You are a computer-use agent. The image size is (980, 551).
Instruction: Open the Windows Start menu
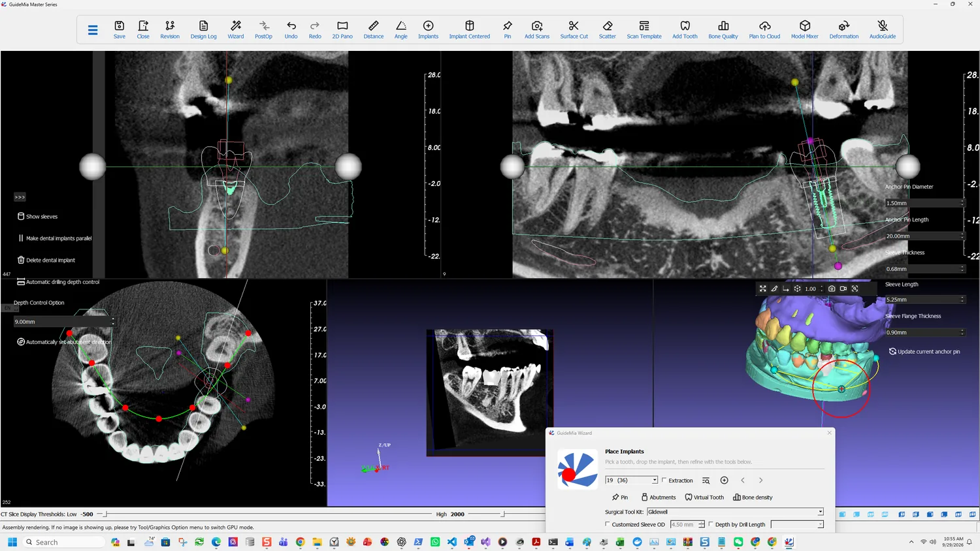pos(12,542)
